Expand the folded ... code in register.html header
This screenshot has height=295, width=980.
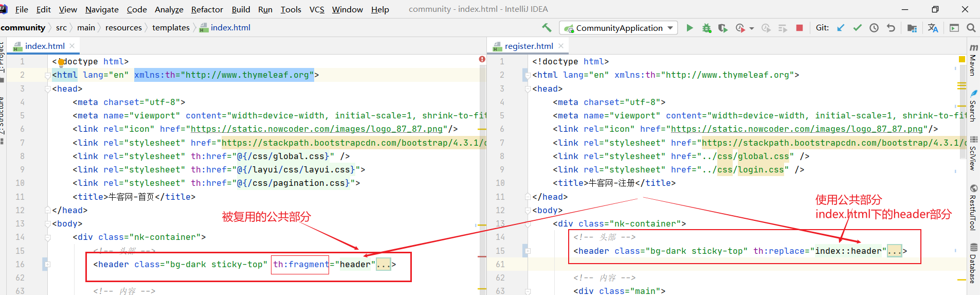tap(895, 251)
